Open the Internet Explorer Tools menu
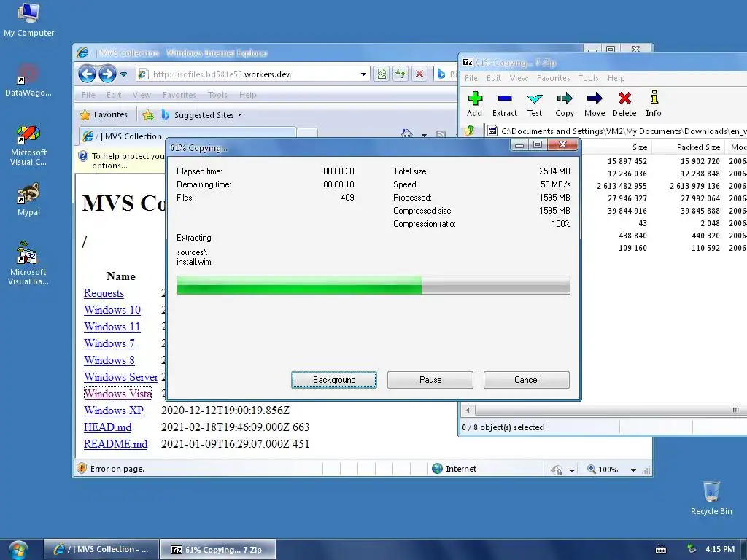Screen dimensions: 747x560 pos(217,95)
